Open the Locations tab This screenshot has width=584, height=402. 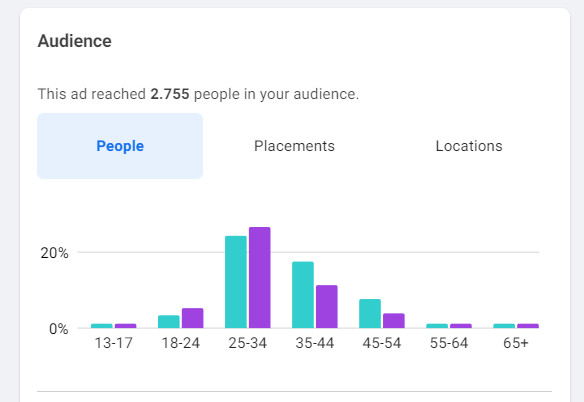point(469,146)
